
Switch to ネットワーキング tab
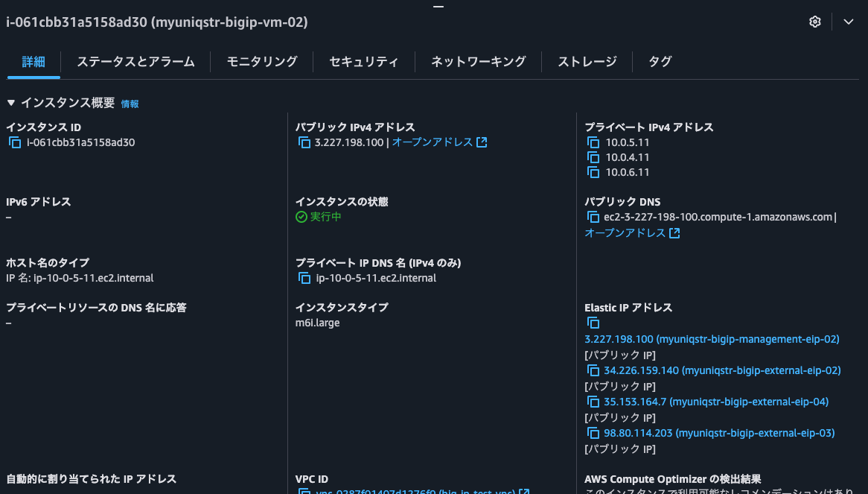478,62
